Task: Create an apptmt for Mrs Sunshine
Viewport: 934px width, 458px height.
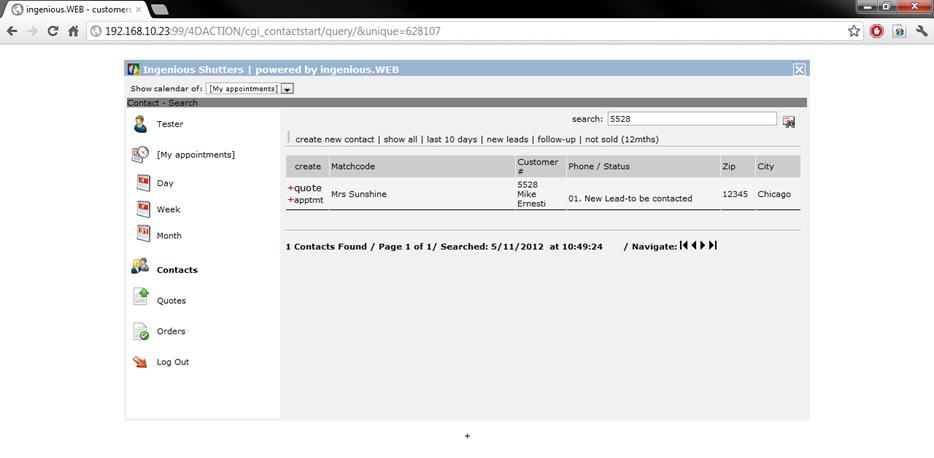Action: [306, 200]
